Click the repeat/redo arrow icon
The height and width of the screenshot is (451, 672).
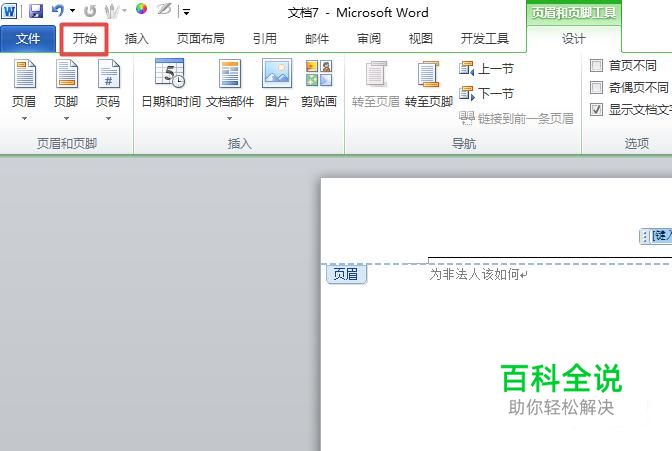pyautogui.click(x=90, y=11)
